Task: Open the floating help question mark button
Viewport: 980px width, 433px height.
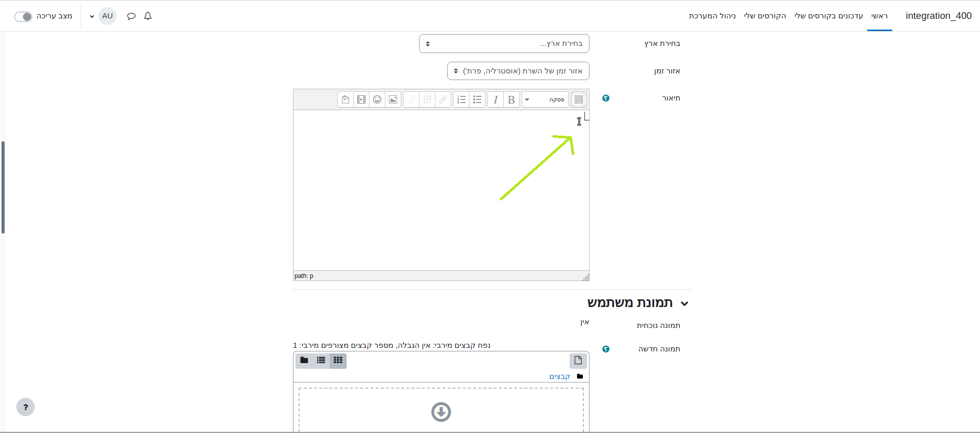Action: pos(26,407)
